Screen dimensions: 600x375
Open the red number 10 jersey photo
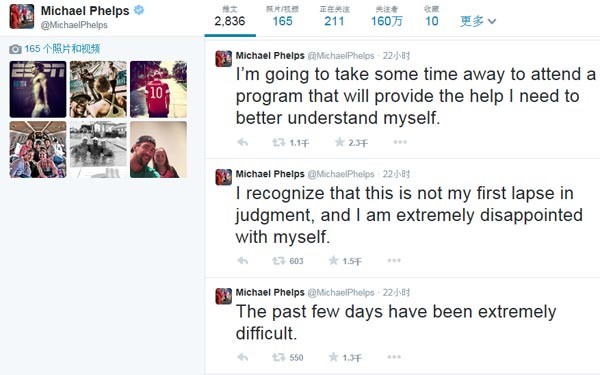158,89
